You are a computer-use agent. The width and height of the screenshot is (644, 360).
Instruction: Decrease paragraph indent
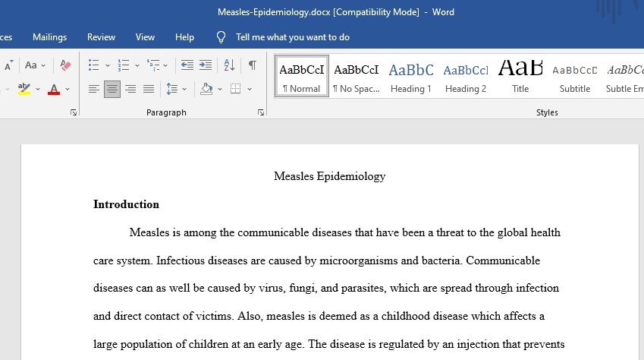click(x=187, y=65)
